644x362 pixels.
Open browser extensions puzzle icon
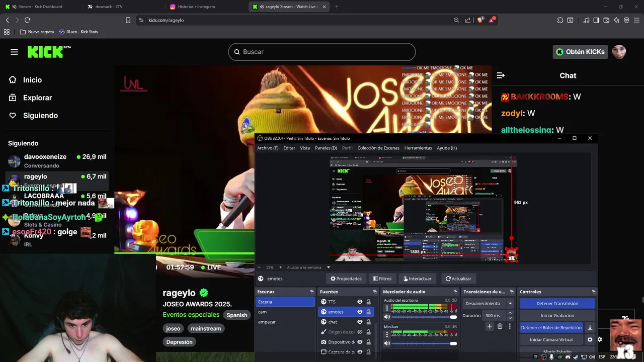tap(560, 20)
